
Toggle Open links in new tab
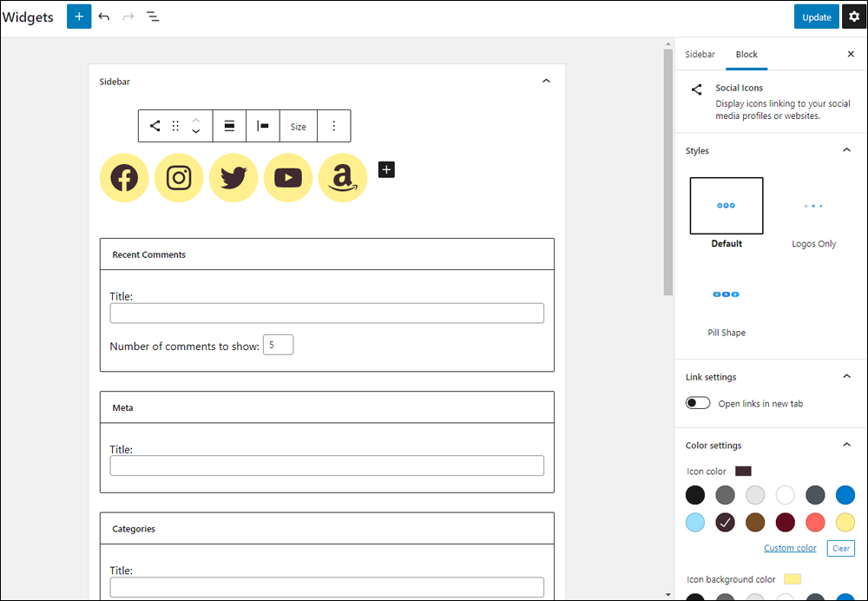pyautogui.click(x=698, y=403)
